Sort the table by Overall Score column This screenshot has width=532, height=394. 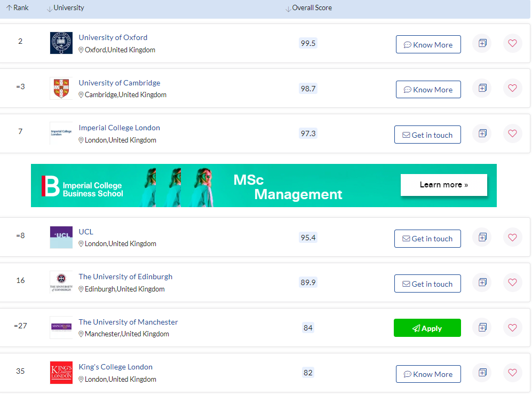[x=308, y=8]
